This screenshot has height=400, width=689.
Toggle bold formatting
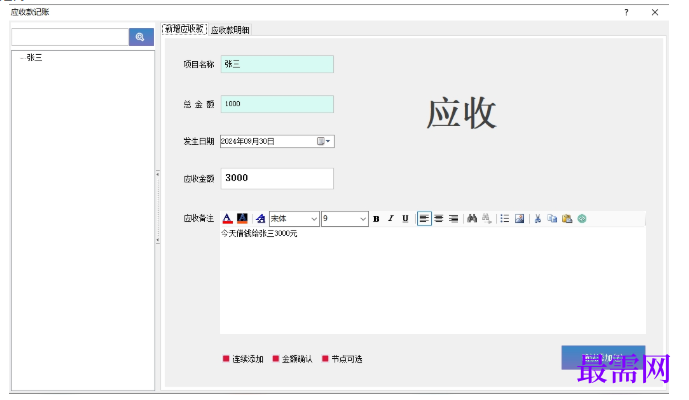[376, 218]
